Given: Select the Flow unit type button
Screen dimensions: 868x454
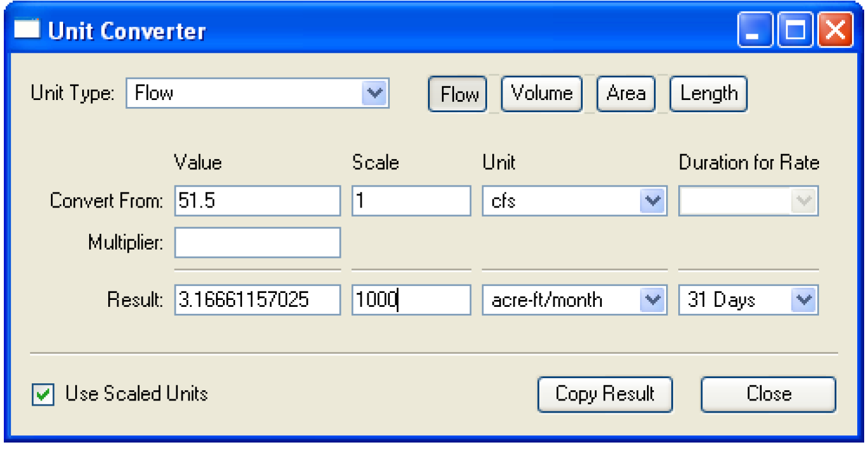Looking at the screenshot, I should coord(459,94).
